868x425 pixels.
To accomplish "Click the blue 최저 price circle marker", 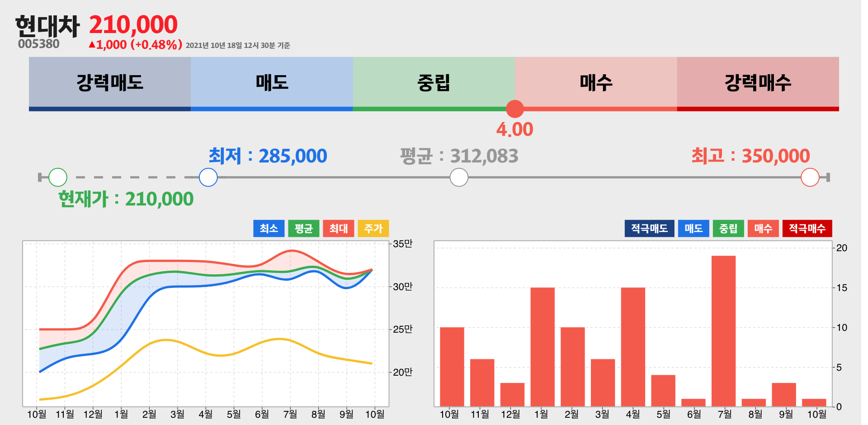I will 208,177.
